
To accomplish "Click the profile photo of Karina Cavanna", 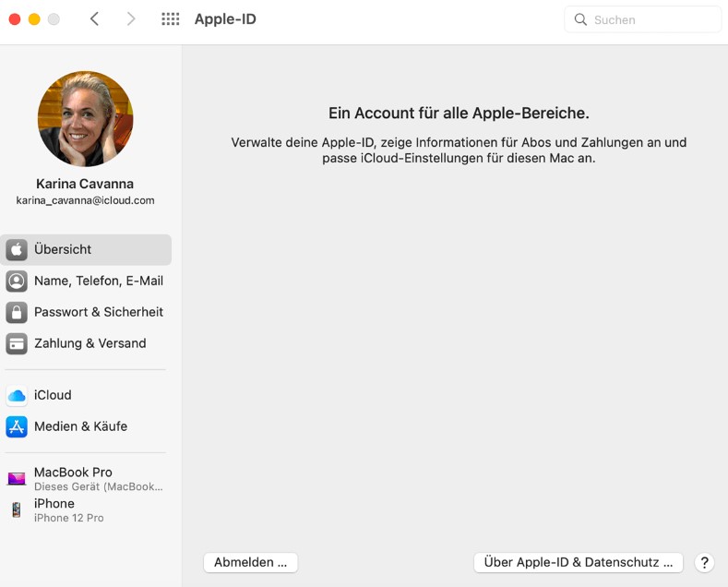I will [86, 119].
